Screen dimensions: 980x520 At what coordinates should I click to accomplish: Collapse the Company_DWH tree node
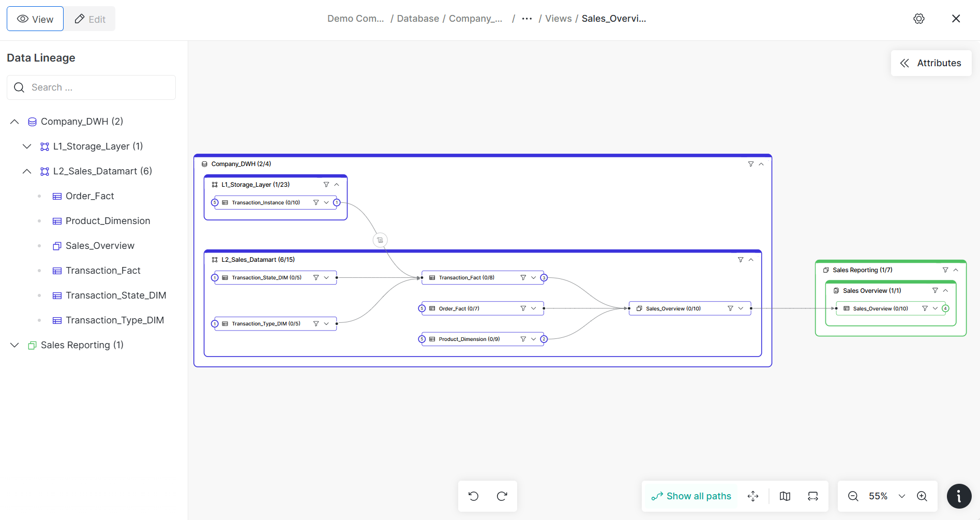point(14,122)
